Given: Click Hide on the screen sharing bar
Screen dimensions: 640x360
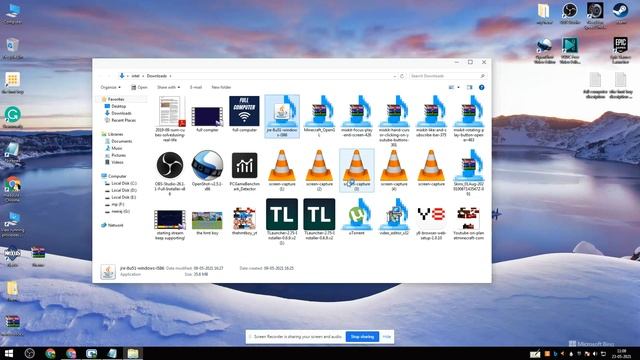Looking at the screenshot, I should tap(387, 337).
